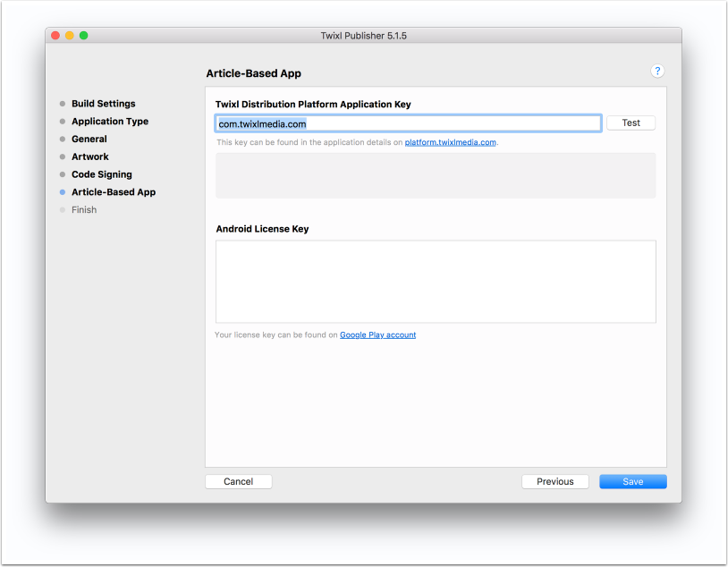
Task: Click the Save button
Action: pyautogui.click(x=632, y=481)
